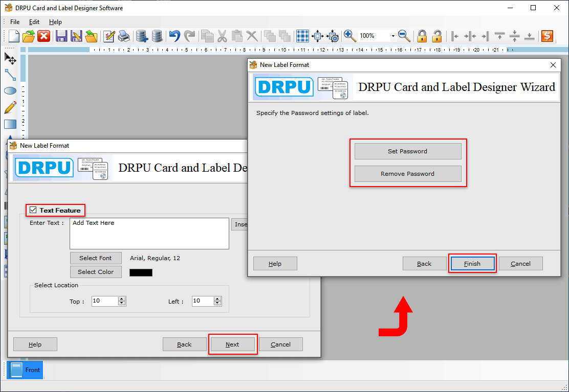This screenshot has height=392, width=569.
Task: Click the database with plus icon
Action: pos(142,36)
